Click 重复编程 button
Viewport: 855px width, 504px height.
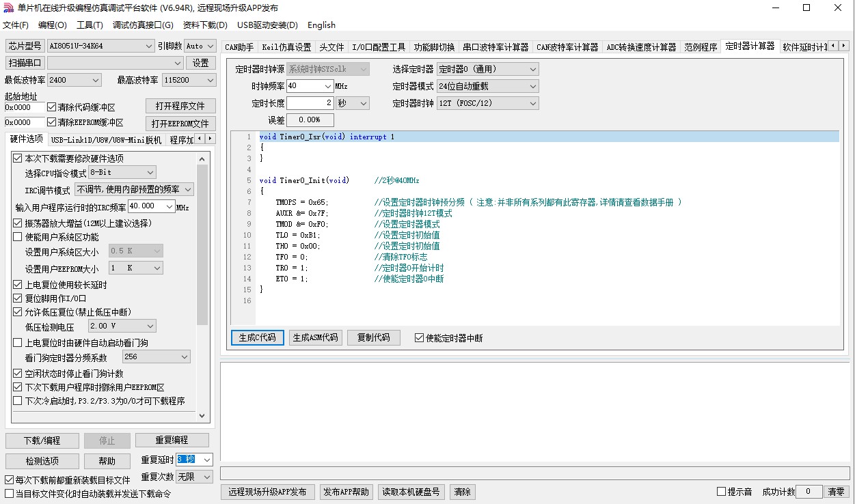[172, 440]
